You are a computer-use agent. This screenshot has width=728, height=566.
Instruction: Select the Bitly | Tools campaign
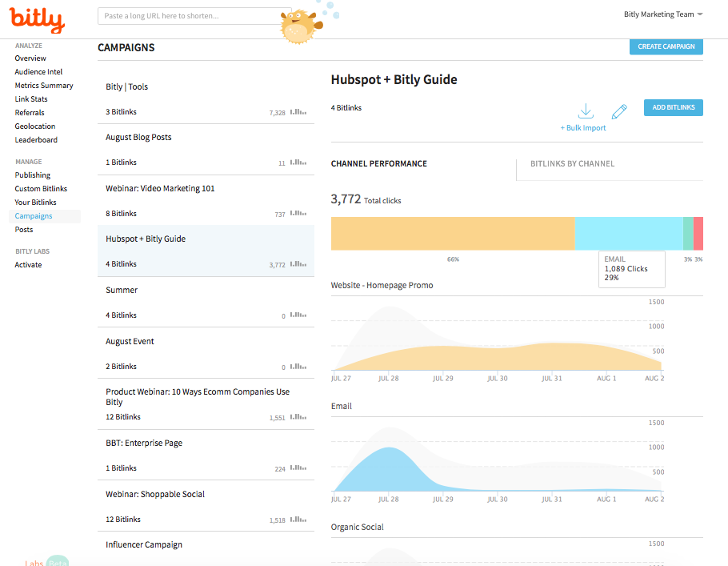[x=206, y=99]
